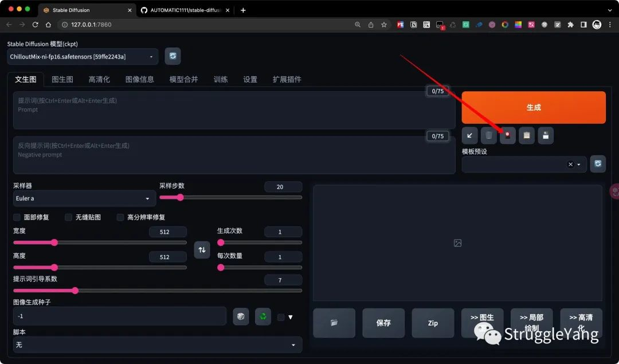Click the 高度 slider track
The width and height of the screenshot is (619, 364).
(x=100, y=267)
